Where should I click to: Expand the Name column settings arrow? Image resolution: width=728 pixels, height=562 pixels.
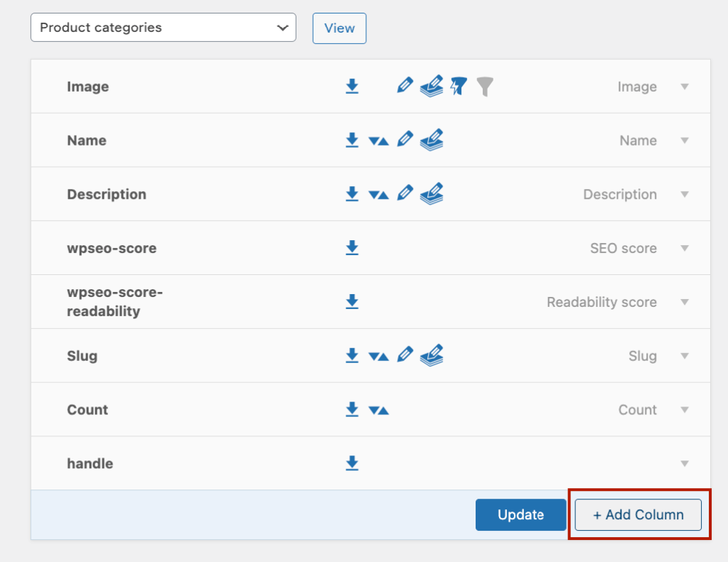685,140
